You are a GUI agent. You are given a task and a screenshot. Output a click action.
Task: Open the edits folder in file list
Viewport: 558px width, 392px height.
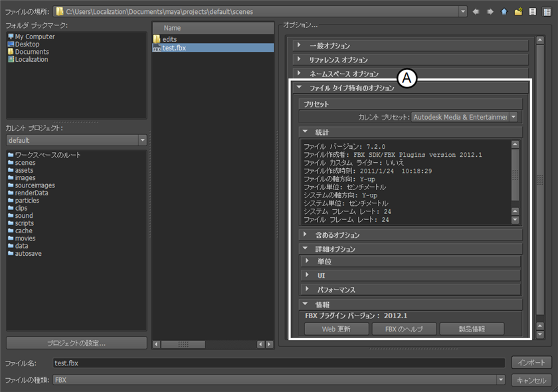pyautogui.click(x=169, y=39)
